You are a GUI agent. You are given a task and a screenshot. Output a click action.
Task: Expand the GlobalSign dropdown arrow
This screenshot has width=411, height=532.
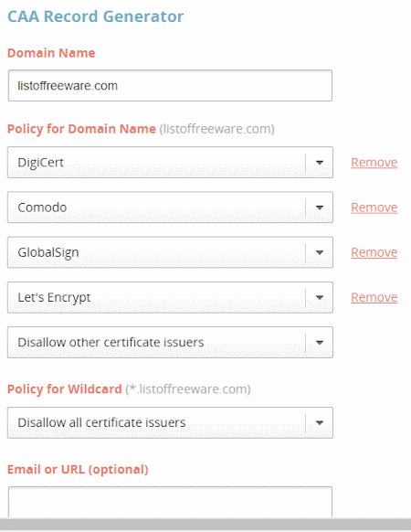(319, 252)
